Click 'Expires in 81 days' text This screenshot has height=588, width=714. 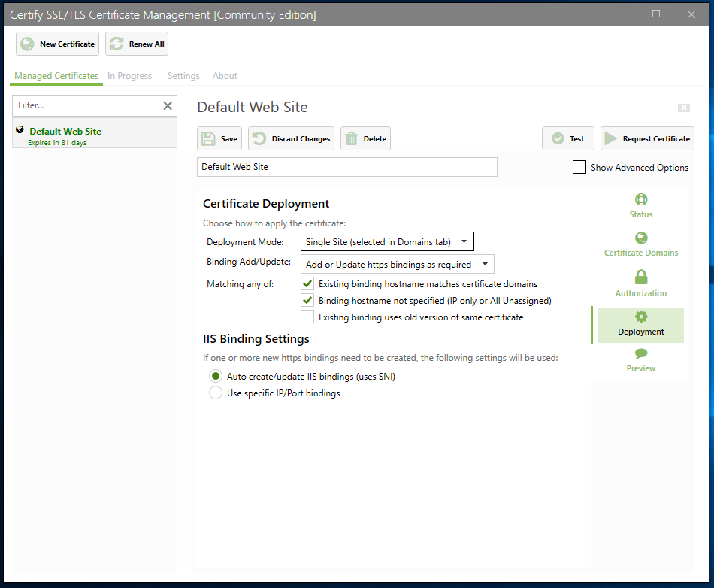57,143
